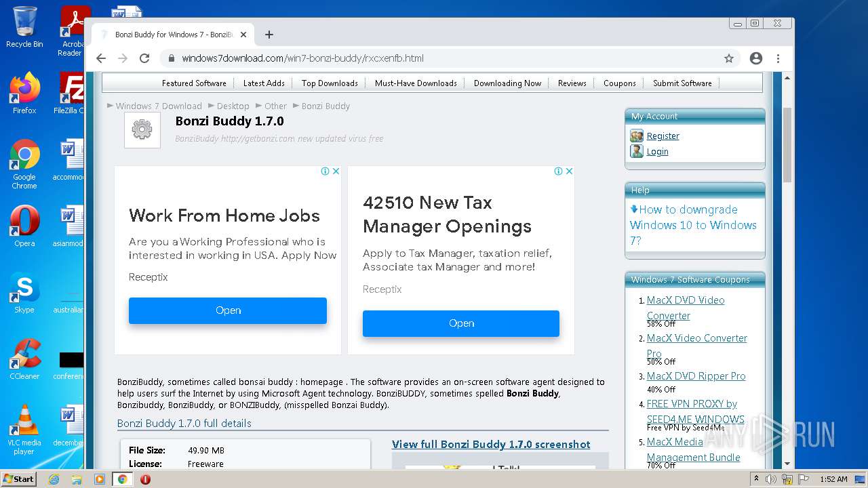Show hidden tray icons arrow
Image resolution: width=868 pixels, height=488 pixels.
[x=756, y=479]
